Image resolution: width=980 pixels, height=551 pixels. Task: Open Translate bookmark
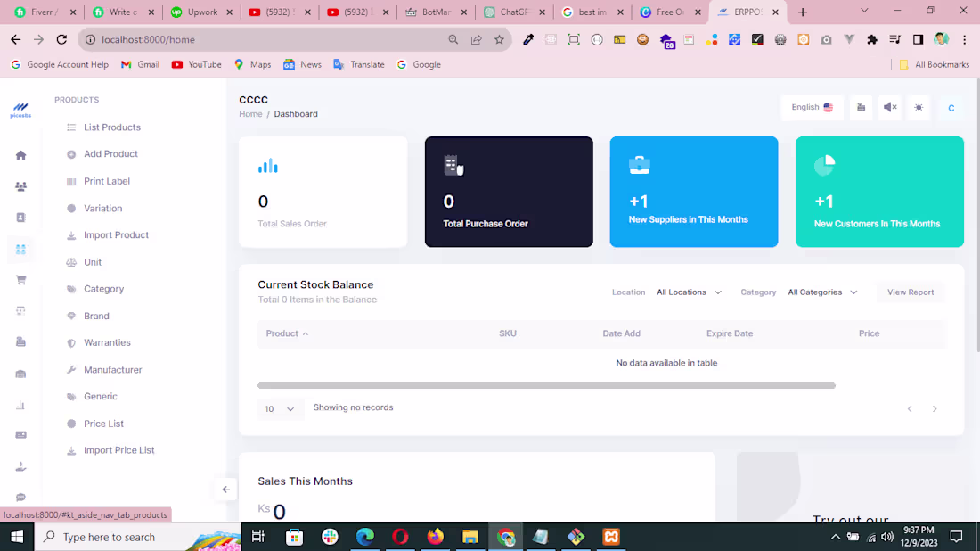pos(359,64)
